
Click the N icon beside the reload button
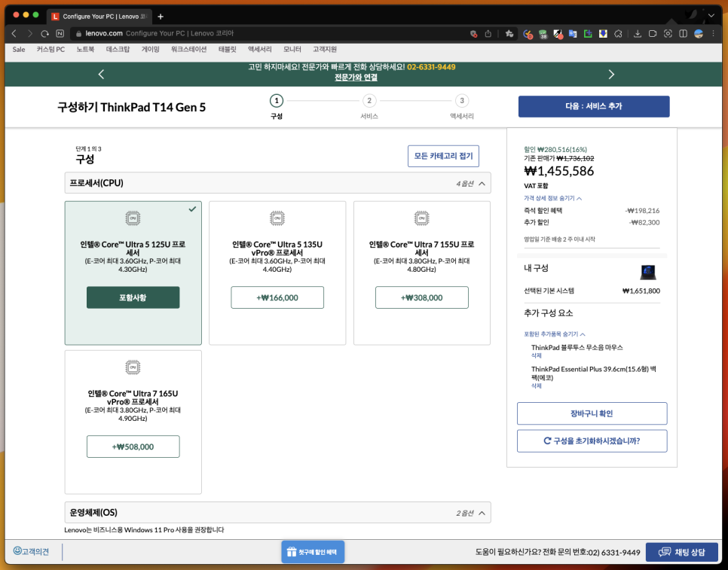[x=60, y=33]
